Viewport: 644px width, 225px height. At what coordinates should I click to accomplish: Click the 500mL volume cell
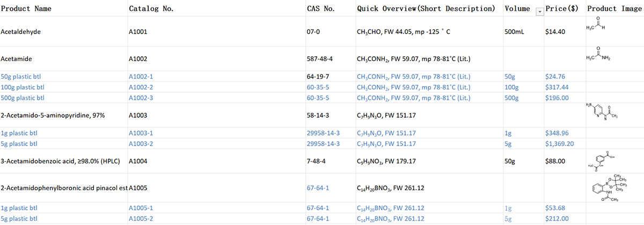click(515, 32)
